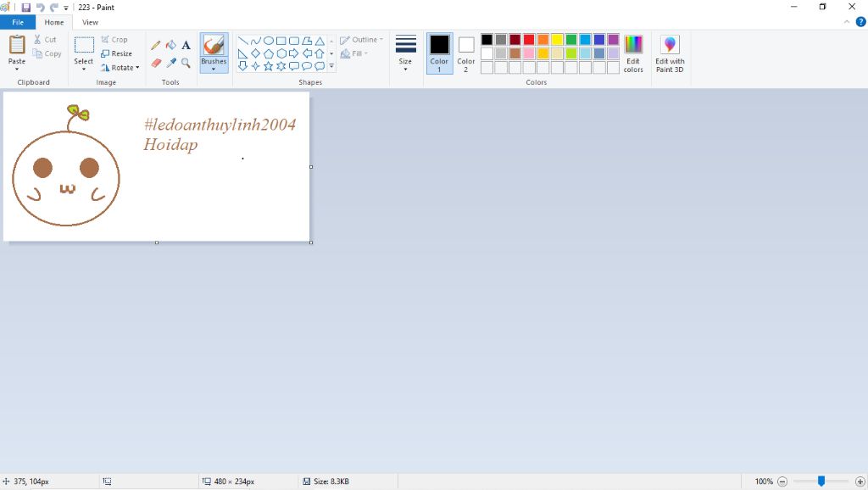Select the Magnifier tool
Viewport: 868px width, 490px height.
(x=186, y=63)
